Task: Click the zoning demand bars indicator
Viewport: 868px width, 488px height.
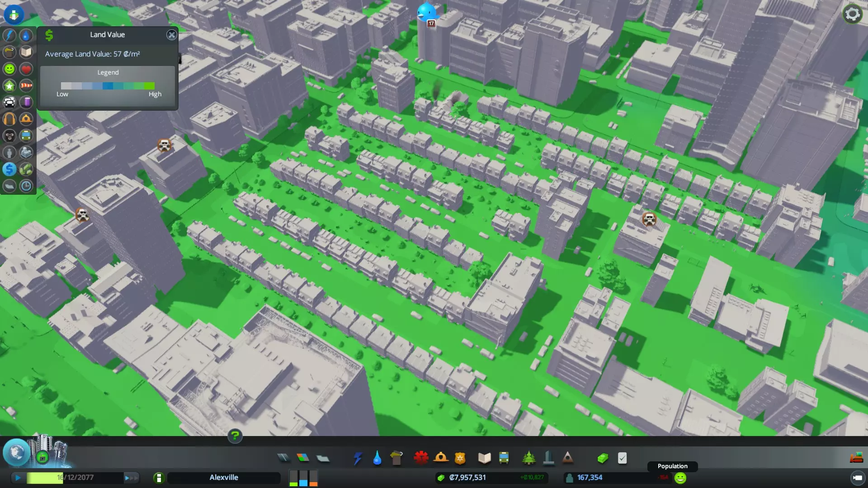Action: coord(303,478)
